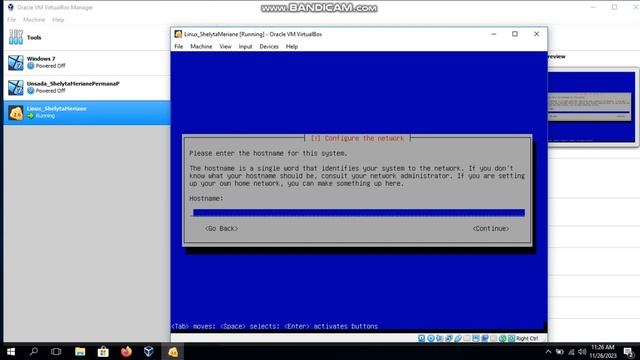Open Task View on the taskbar
This screenshot has height=360, width=640.
[x=56, y=351]
